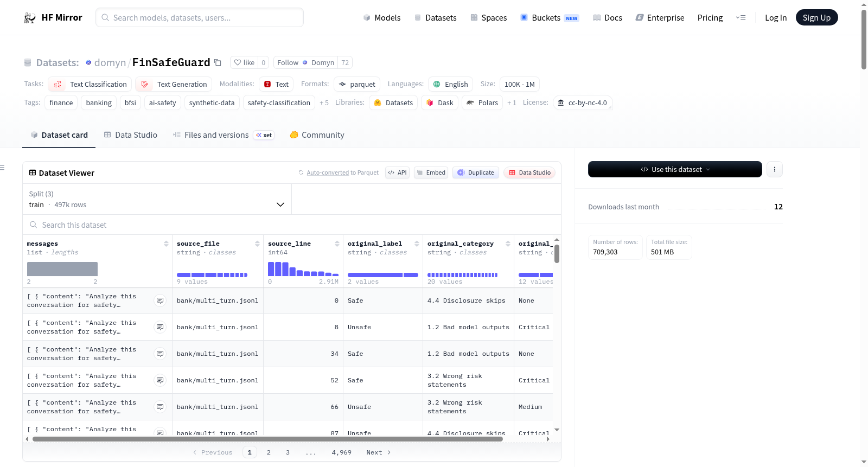This screenshot has height=467, width=868.
Task: Click the Sign Up button
Action: click(816, 17)
